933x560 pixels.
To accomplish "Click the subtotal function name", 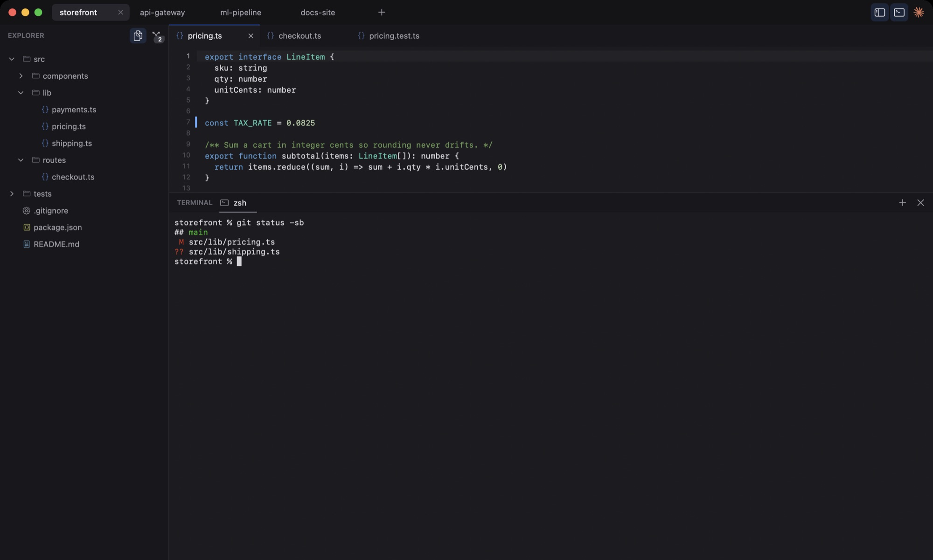I will click(300, 156).
